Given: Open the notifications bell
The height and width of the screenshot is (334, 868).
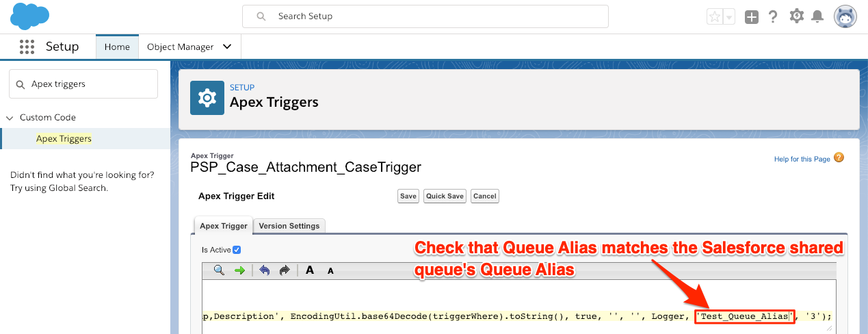Looking at the screenshot, I should [817, 16].
